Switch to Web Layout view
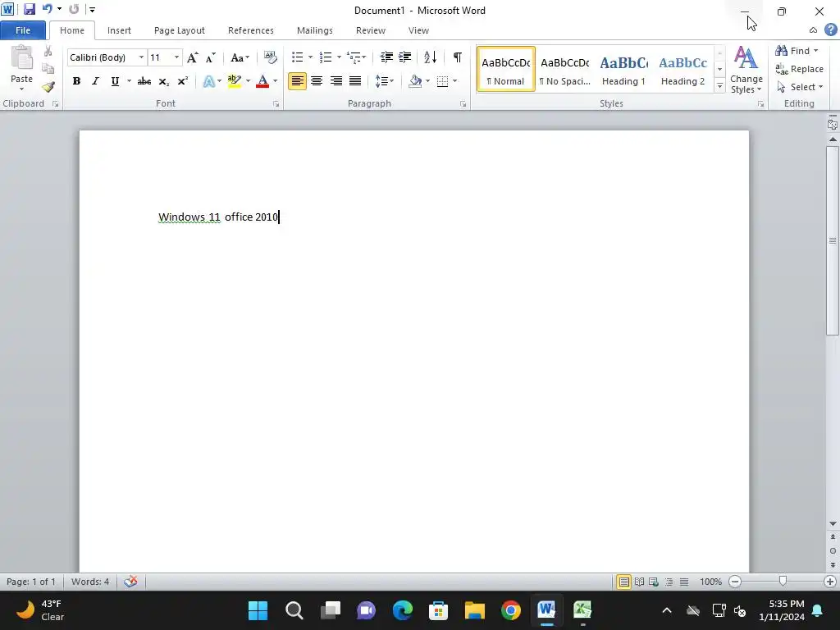 [x=654, y=582]
